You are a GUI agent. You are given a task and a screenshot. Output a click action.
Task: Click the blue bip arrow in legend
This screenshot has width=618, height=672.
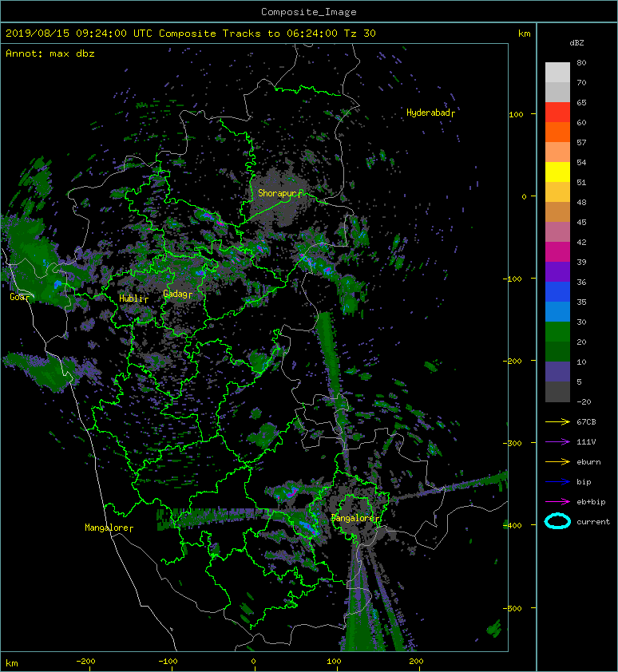click(557, 482)
